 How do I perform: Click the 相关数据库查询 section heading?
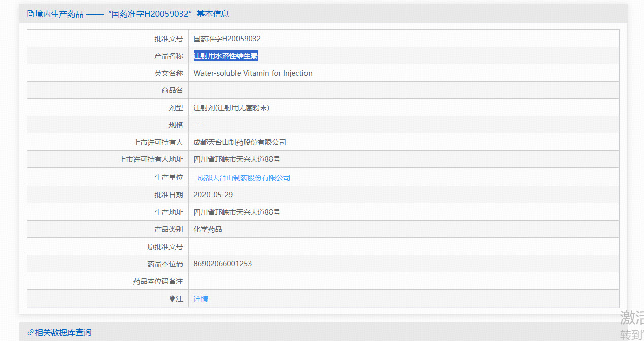click(x=63, y=333)
